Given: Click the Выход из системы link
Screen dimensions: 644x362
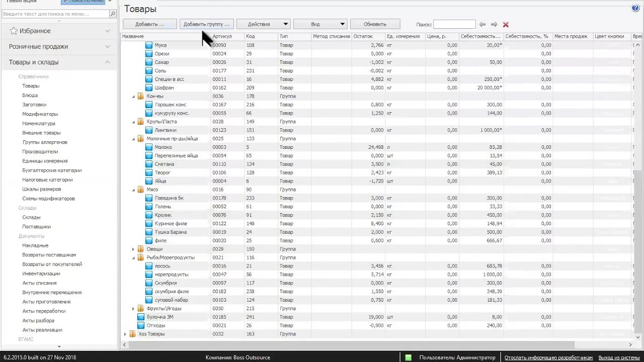Looking at the screenshot, I should click(620, 357).
